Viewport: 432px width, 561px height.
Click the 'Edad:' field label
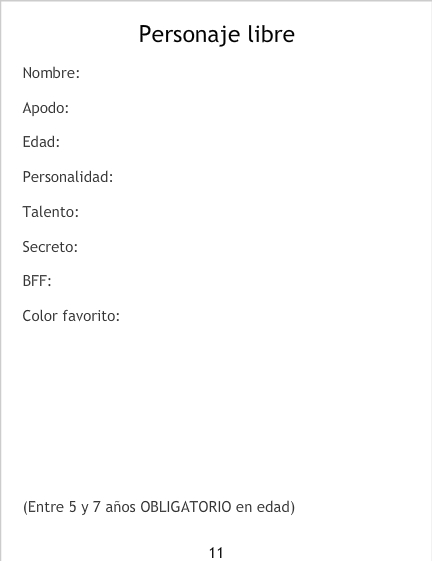[x=41, y=142]
